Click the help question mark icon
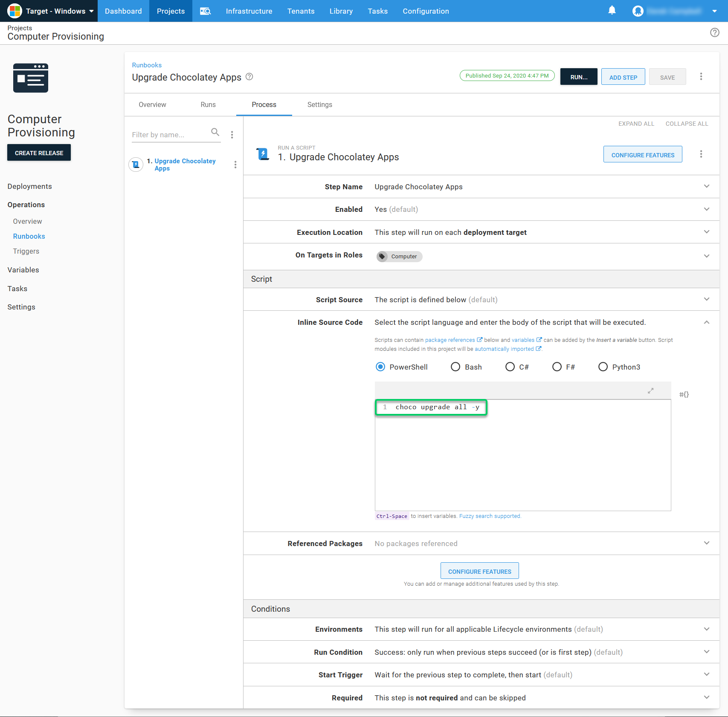Viewport: 728px width, 717px height. [x=715, y=32]
